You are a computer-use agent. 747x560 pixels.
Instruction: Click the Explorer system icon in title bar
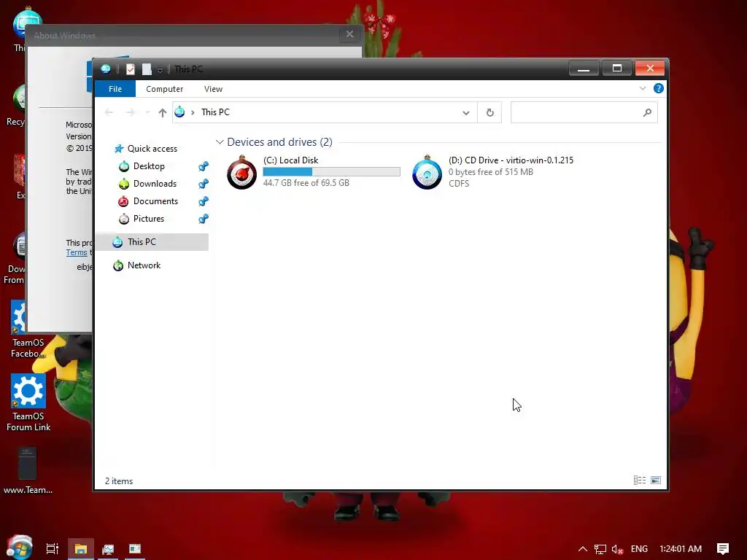[x=105, y=69]
